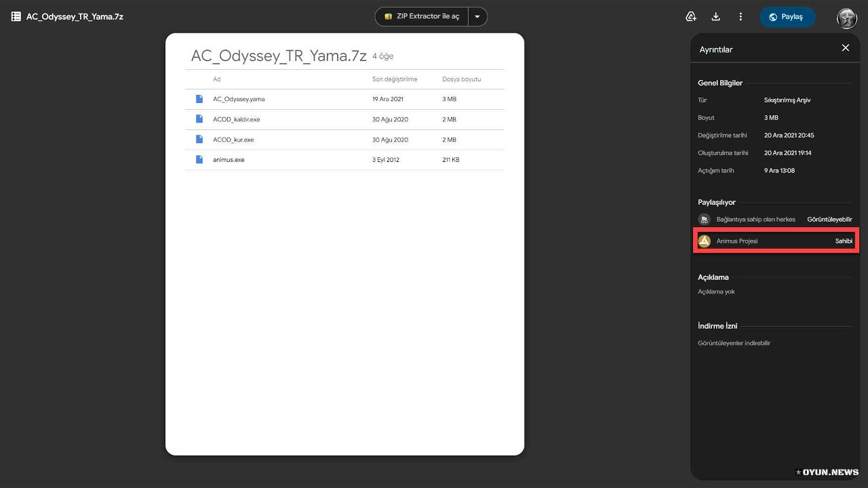
Task: Select the AC_Odyssey.yama file name
Action: pyautogui.click(x=239, y=99)
